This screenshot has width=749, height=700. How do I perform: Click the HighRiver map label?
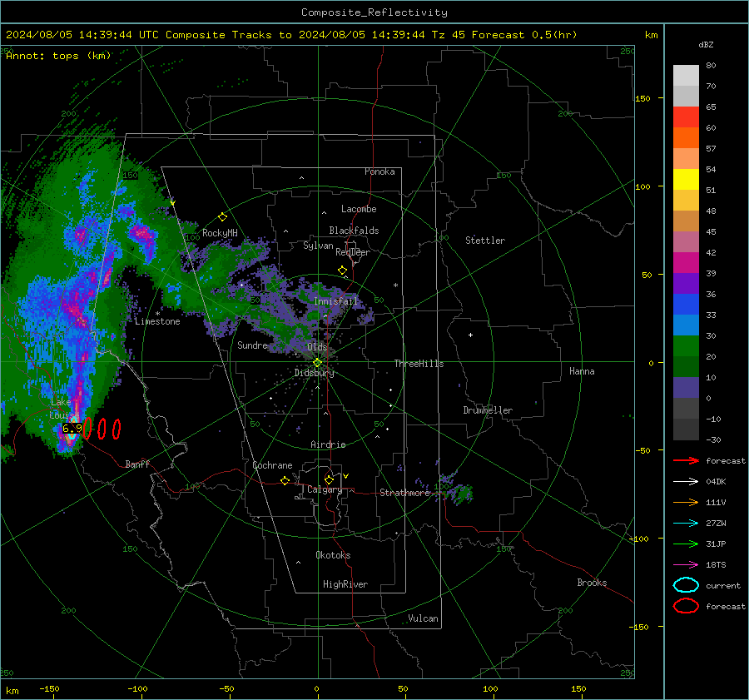pos(345,584)
